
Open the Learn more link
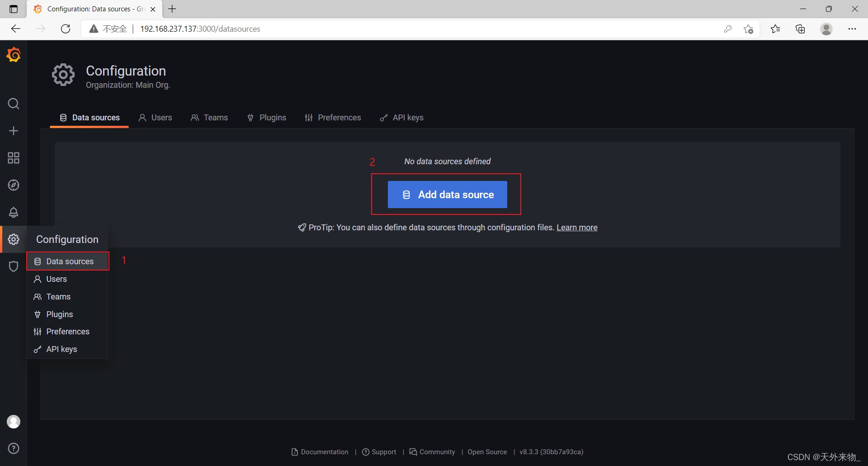point(576,228)
